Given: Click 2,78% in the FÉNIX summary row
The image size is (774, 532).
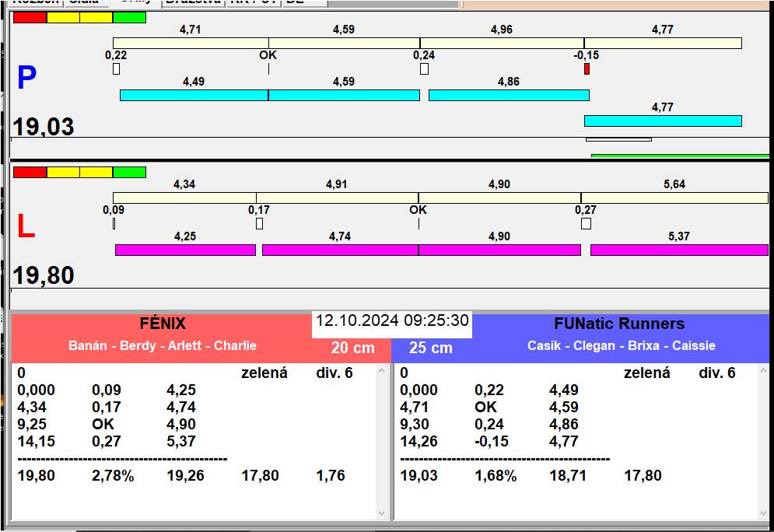Looking at the screenshot, I should [113, 476].
